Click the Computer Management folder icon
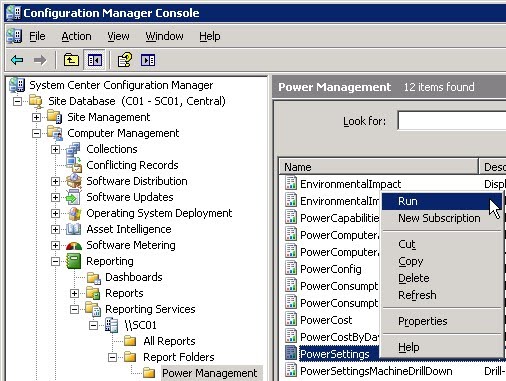506x381 pixels. click(x=55, y=133)
